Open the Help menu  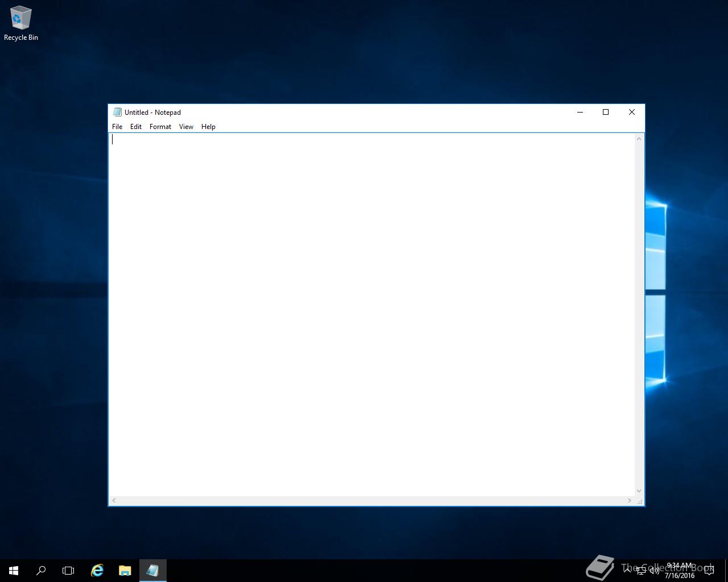pos(208,127)
